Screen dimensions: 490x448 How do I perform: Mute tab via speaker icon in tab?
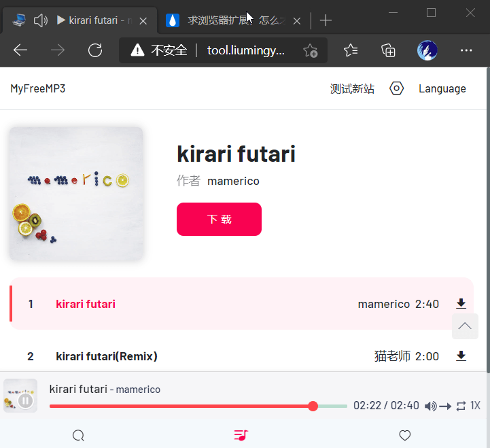(x=41, y=20)
